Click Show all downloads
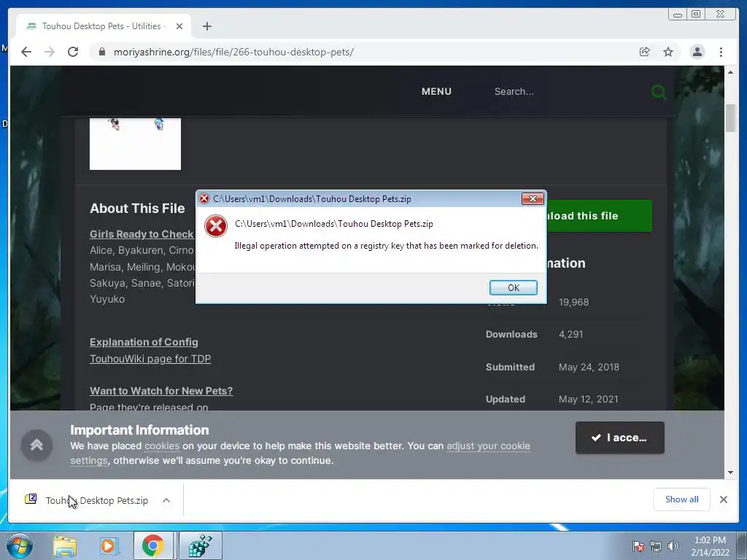 pos(682,499)
